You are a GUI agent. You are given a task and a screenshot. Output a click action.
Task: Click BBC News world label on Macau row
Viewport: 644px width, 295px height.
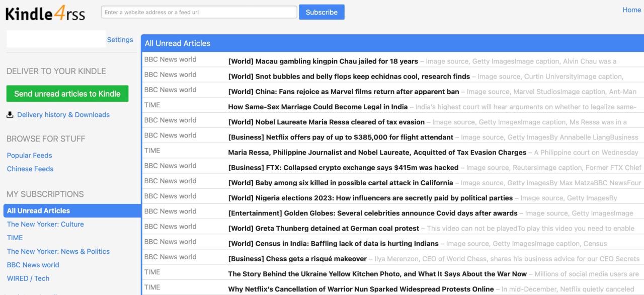click(x=171, y=59)
